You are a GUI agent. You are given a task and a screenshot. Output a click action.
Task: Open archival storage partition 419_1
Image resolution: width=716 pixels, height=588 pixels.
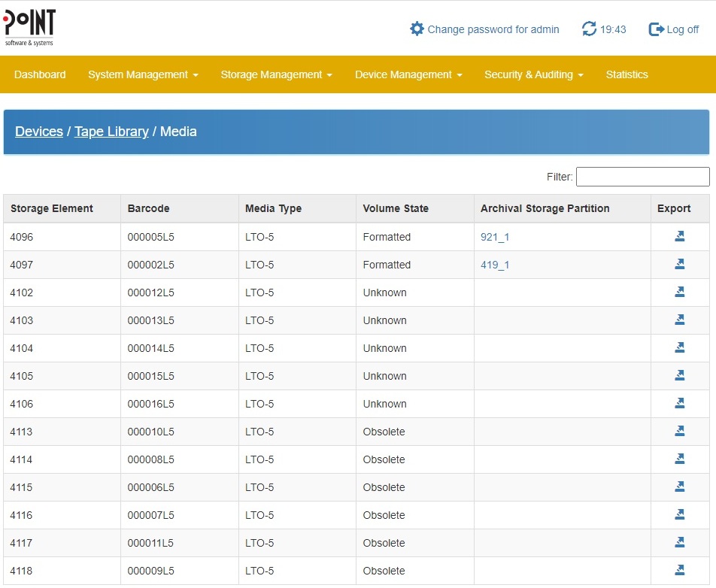(x=495, y=265)
